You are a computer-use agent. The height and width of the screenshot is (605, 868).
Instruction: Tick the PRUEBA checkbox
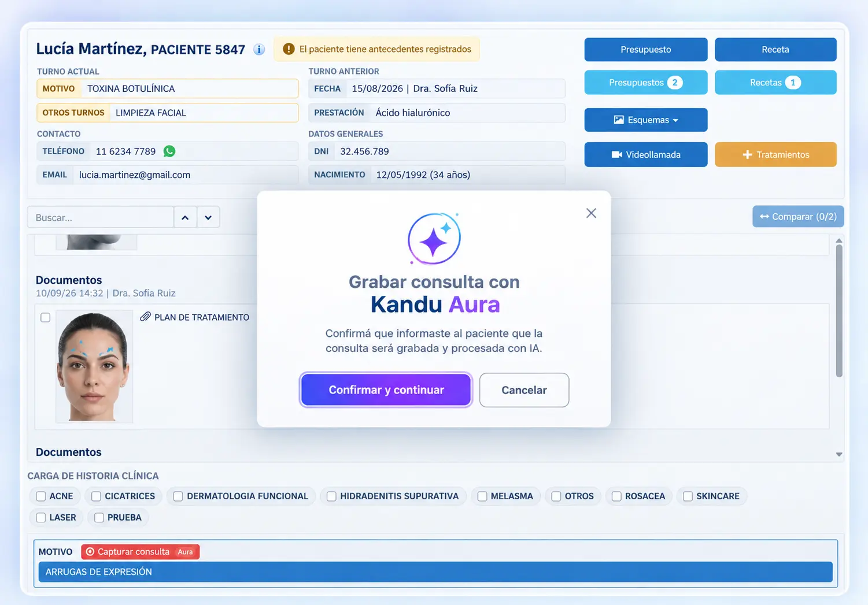pyautogui.click(x=99, y=518)
